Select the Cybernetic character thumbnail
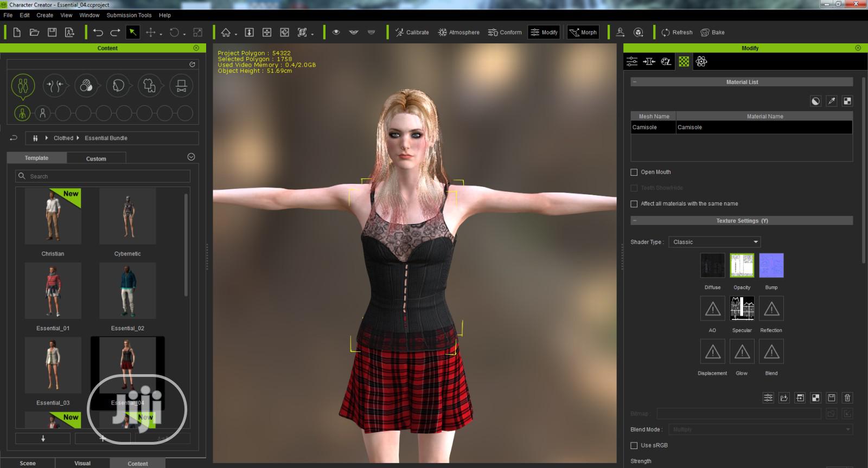The width and height of the screenshot is (868, 468). 127,217
